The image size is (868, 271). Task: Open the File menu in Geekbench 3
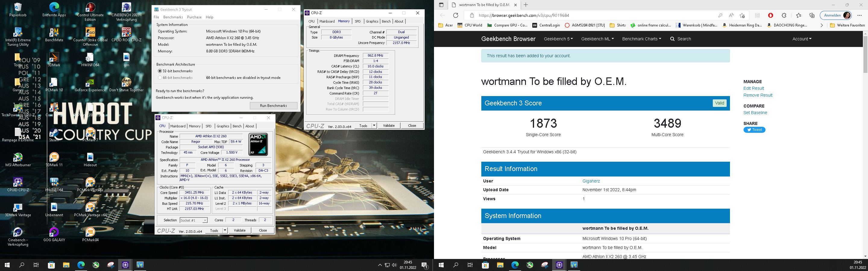[x=156, y=17]
